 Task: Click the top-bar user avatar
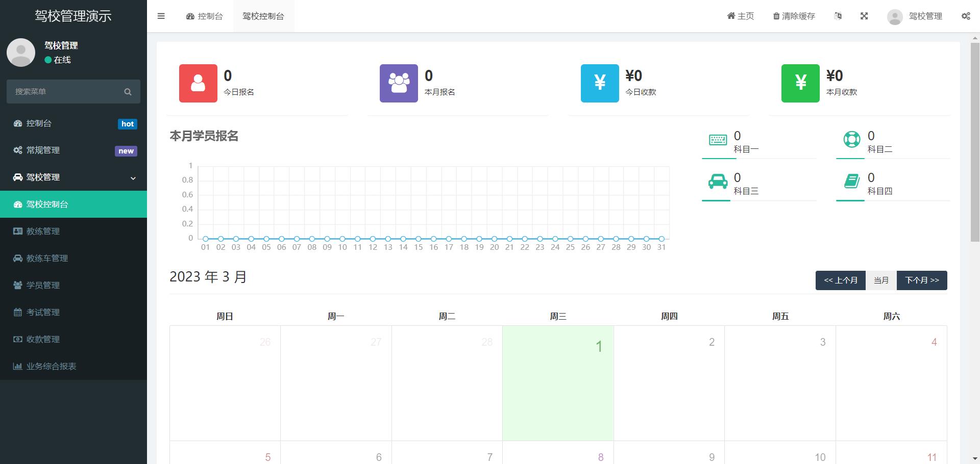(x=895, y=16)
